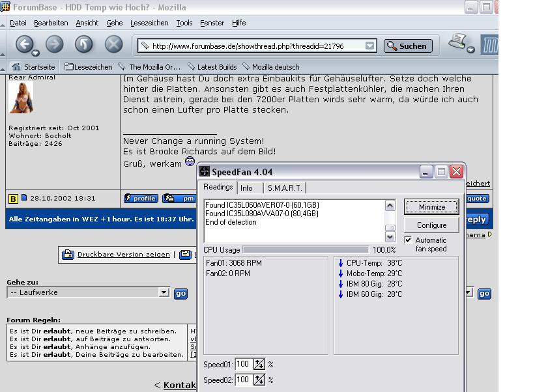Toggle Automatic fan speed checkbox
Viewport: 533px width, 392px height.
(409, 240)
